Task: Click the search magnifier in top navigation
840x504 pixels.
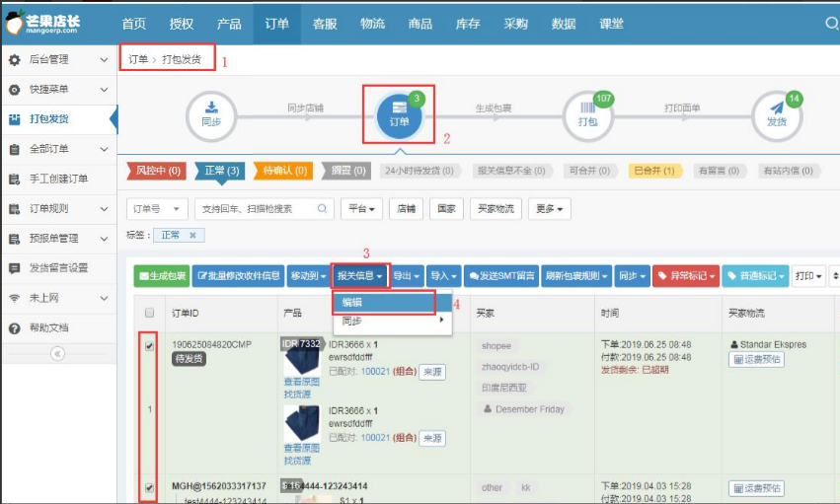Action: [x=831, y=23]
